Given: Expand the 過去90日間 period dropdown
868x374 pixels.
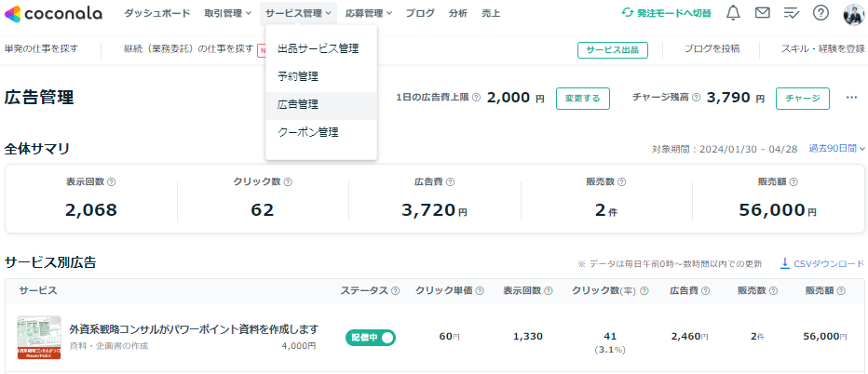Looking at the screenshot, I should pos(836,149).
